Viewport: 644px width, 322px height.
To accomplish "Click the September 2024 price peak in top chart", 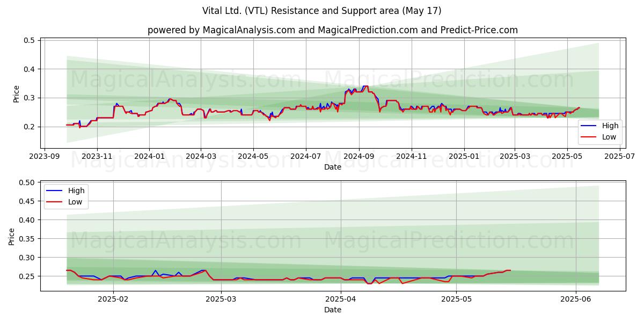I will [365, 86].
